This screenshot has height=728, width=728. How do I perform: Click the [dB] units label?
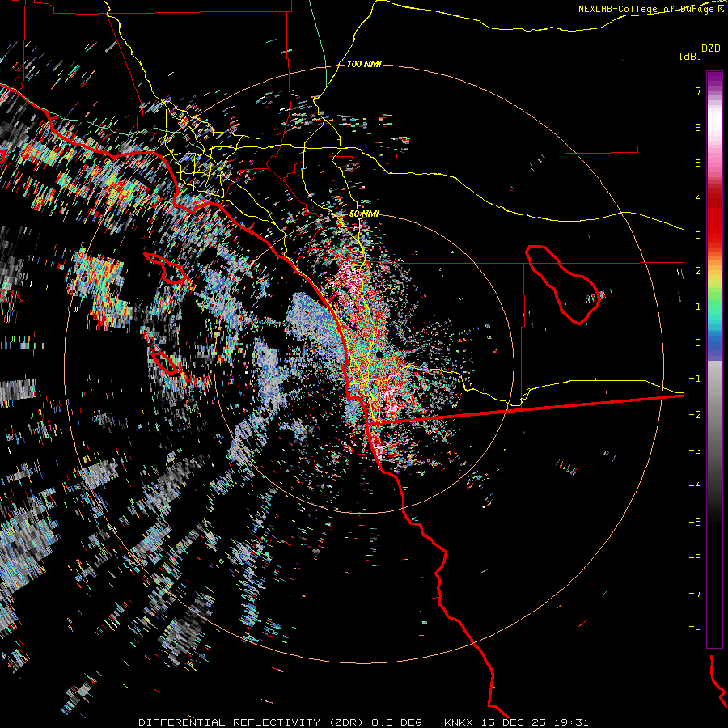[x=690, y=56]
